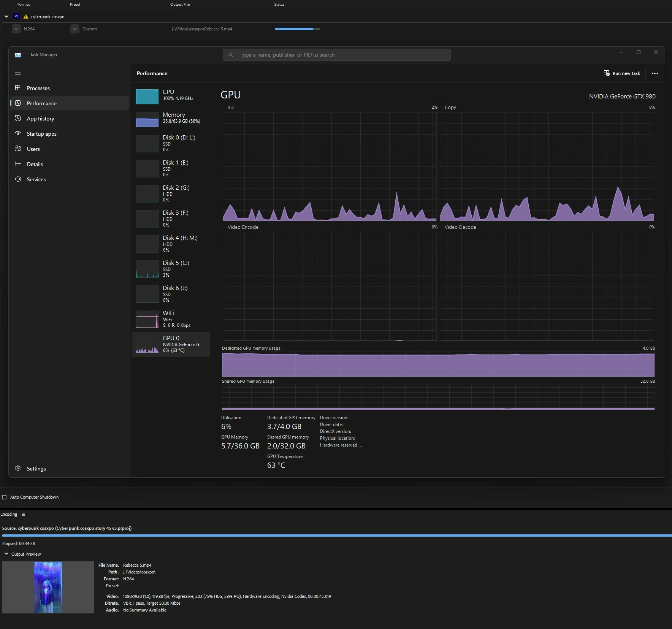Click the Startup apps gauge icon
The width and height of the screenshot is (672, 629).
coord(18,133)
